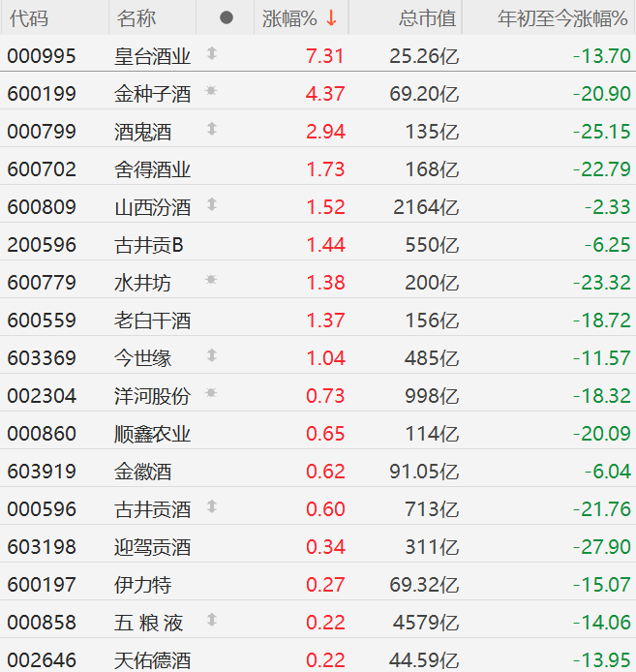Select stock name 古井贡B
This screenshot has width=636, height=672.
(x=149, y=245)
